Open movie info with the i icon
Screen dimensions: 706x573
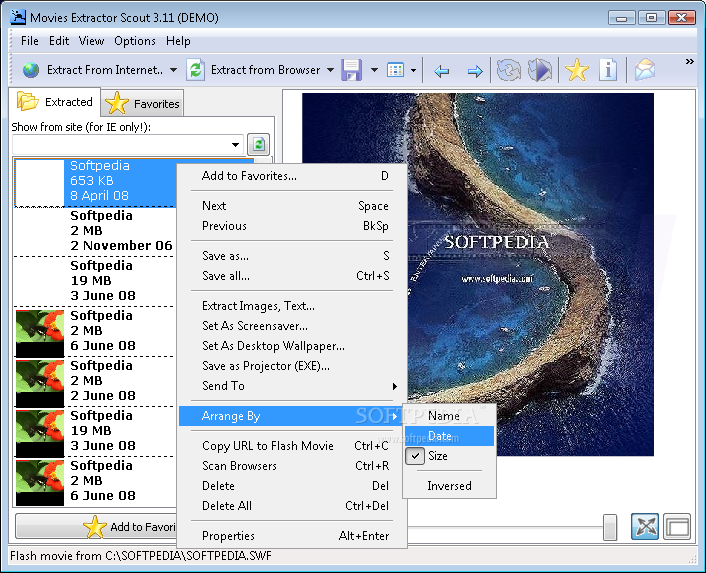pos(608,70)
